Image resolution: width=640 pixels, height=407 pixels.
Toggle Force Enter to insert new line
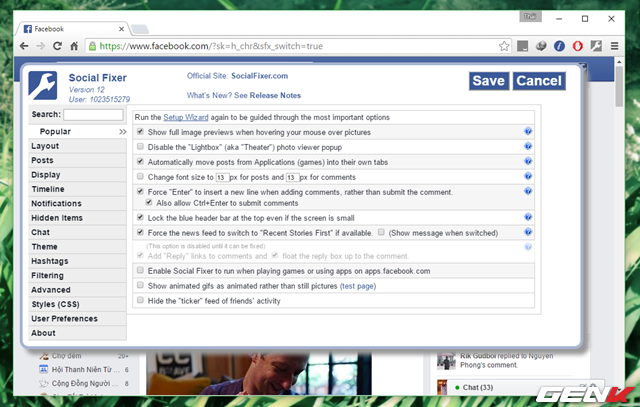coord(140,191)
